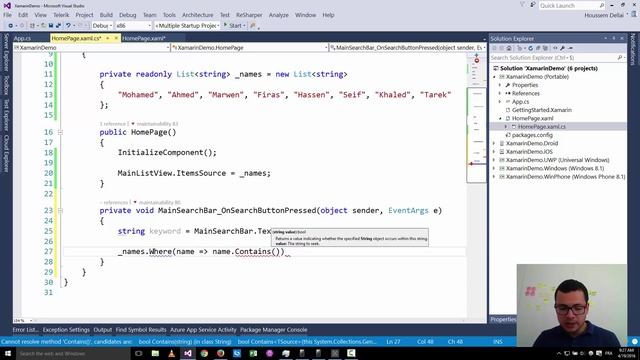The width and height of the screenshot is (640, 360).
Task: Pin the HomePage.xaml.cs tab
Action: 108,38
